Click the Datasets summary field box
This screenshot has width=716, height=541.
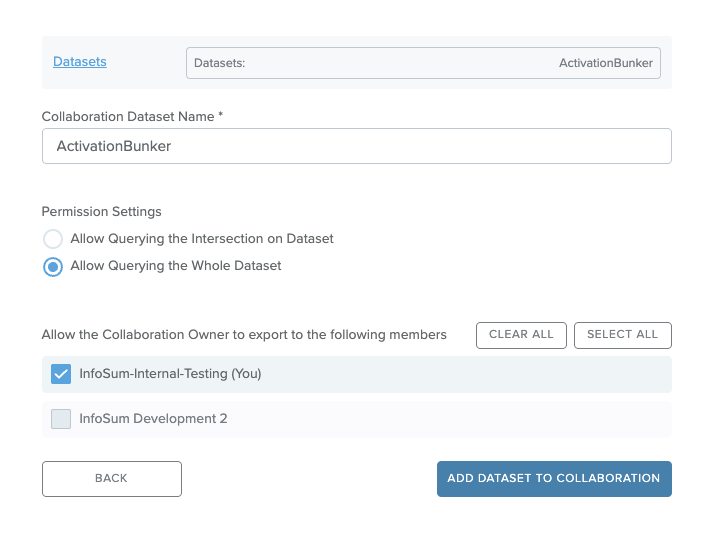click(423, 63)
